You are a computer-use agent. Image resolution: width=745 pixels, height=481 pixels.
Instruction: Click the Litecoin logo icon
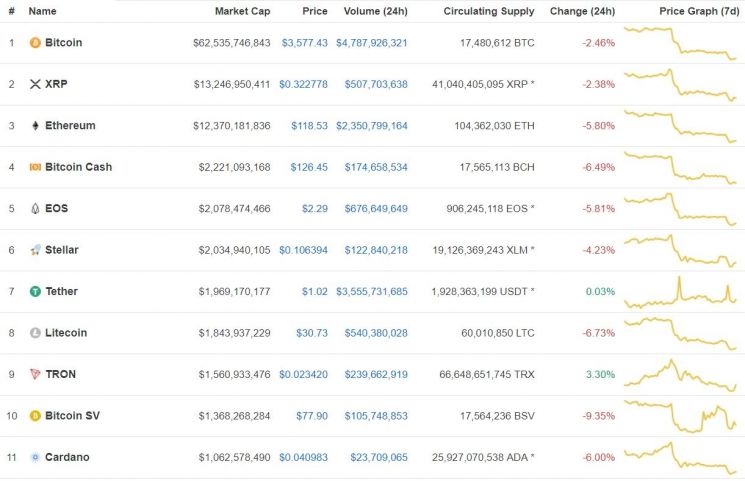pyautogui.click(x=35, y=333)
